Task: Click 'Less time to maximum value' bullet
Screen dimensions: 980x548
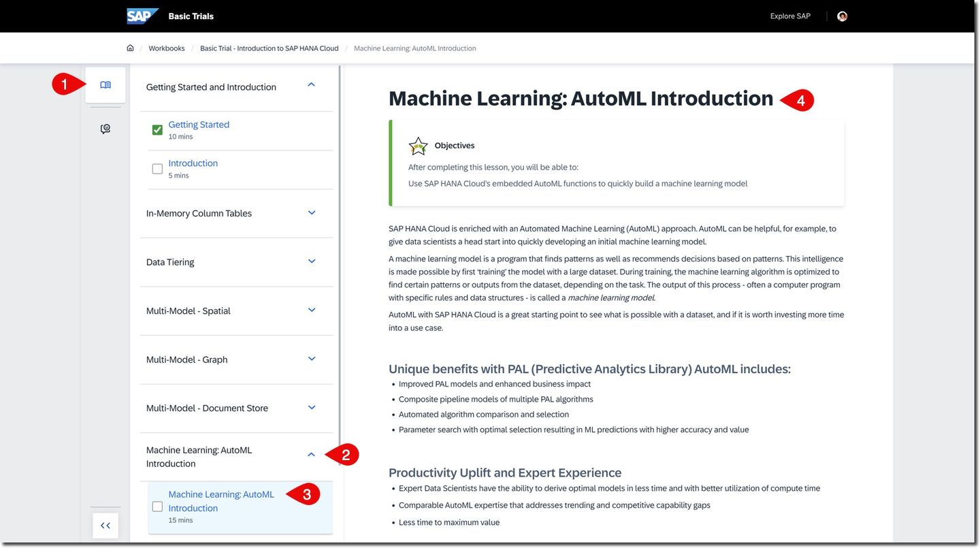Action: coord(449,523)
